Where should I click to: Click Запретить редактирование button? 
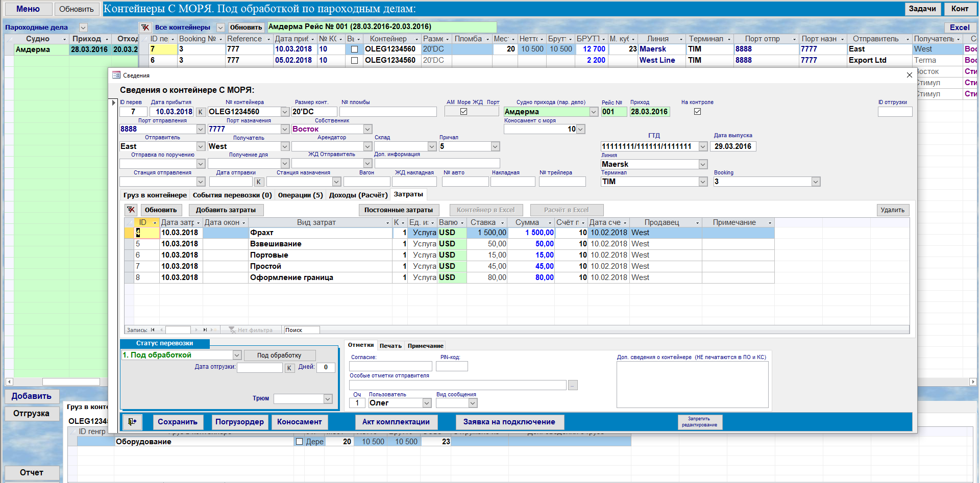(x=699, y=422)
